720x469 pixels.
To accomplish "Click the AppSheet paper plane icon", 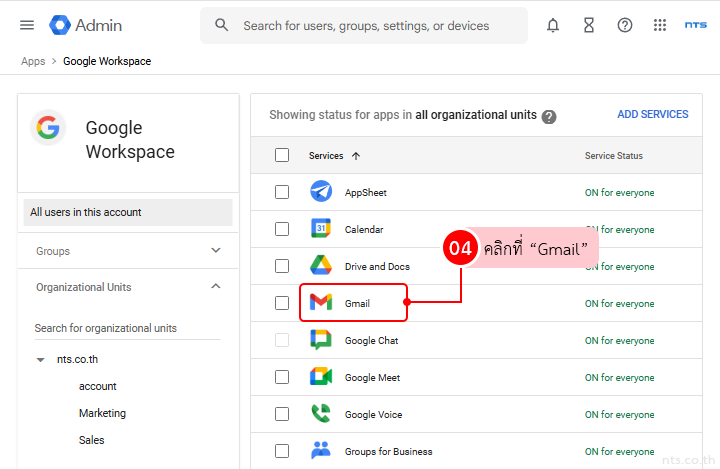I will [321, 192].
